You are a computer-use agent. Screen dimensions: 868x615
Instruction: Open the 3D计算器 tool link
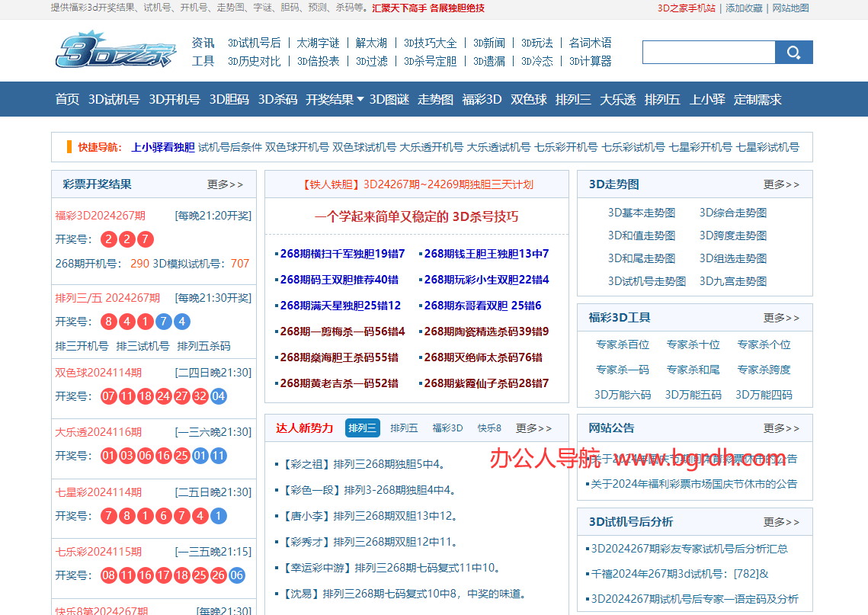[x=590, y=61]
